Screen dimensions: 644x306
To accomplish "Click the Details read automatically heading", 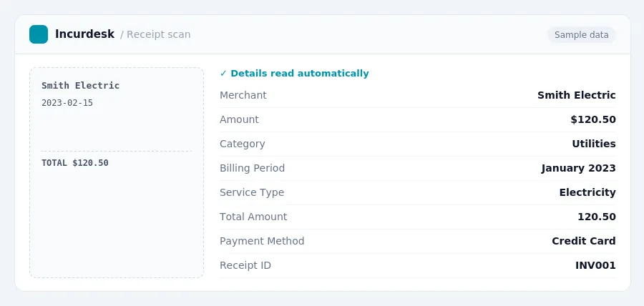I will click(x=299, y=74).
